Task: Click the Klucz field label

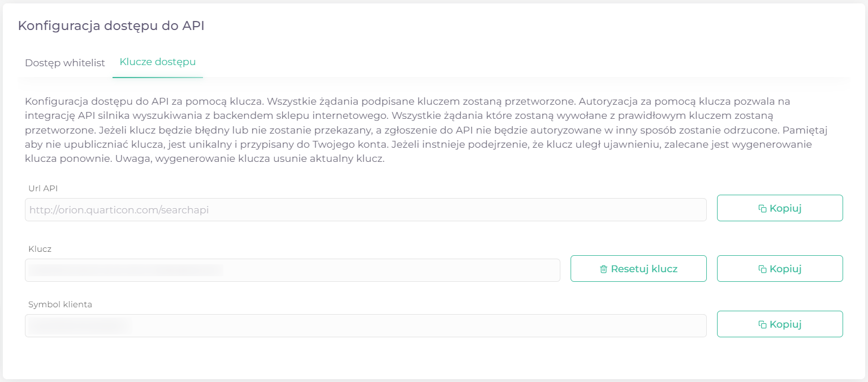Action: click(x=40, y=249)
